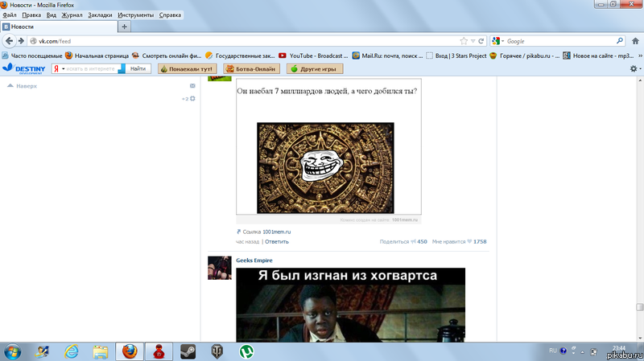This screenshot has width=644, height=361.
Task: Click the Ответить reply link
Action: pyautogui.click(x=276, y=242)
